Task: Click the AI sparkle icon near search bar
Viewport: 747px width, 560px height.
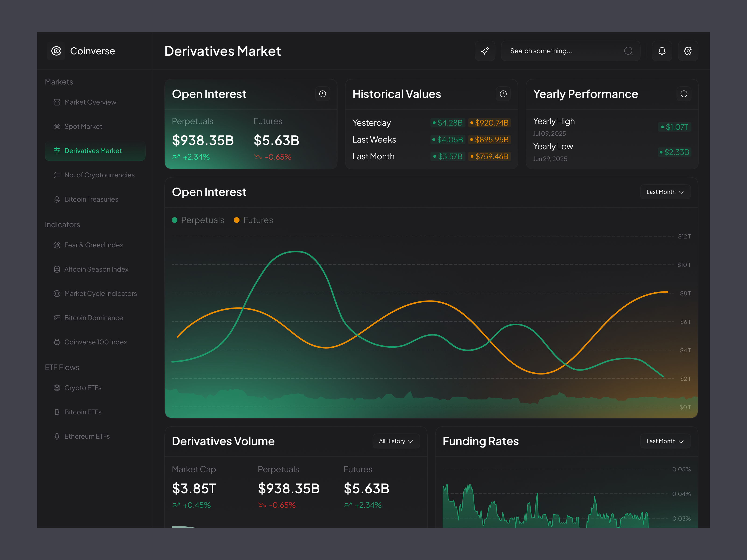Action: pos(485,51)
